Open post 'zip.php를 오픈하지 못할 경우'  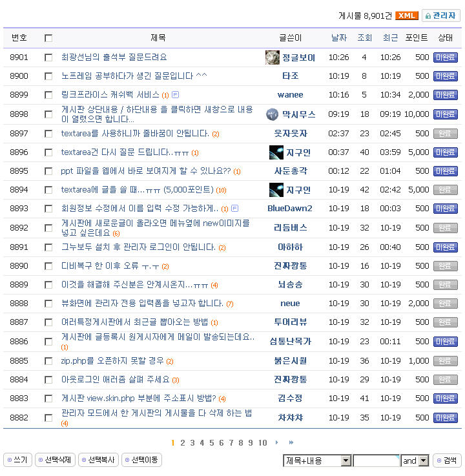[x=113, y=360]
